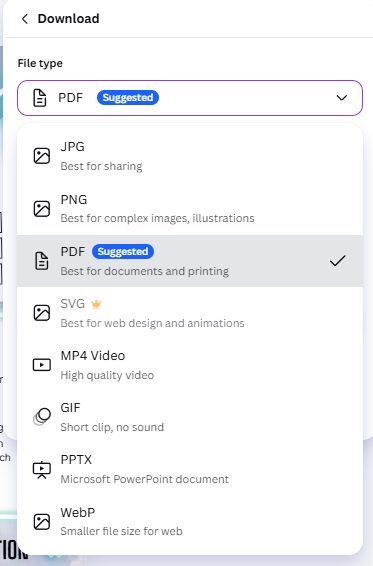
Task: Click 'Best for complex images, illustrations' text
Action: [157, 218]
